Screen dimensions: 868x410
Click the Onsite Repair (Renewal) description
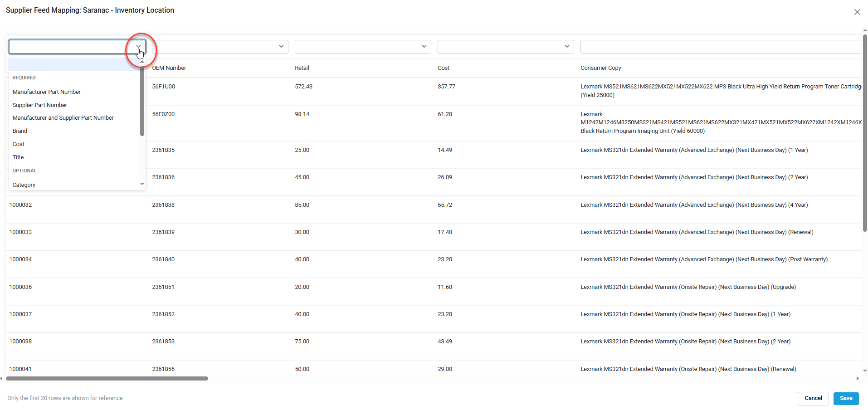688,369
